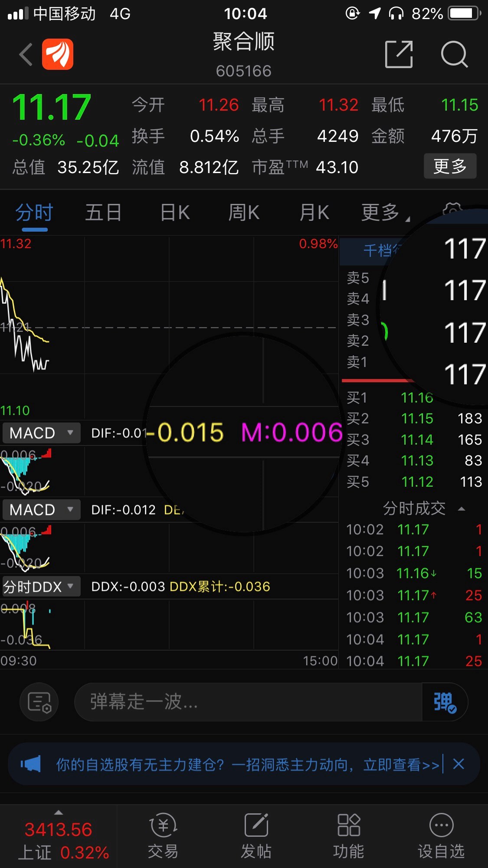Tap the share/export icon

pyautogui.click(x=399, y=55)
